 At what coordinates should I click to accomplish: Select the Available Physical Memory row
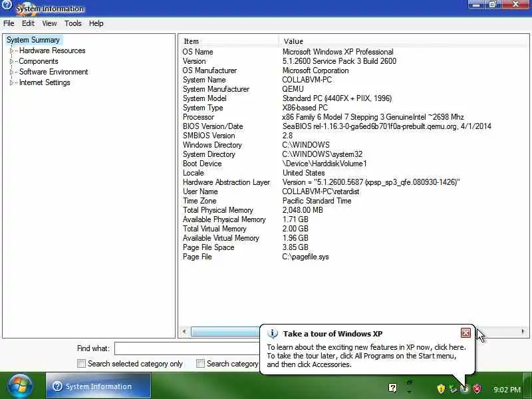[x=354, y=219]
